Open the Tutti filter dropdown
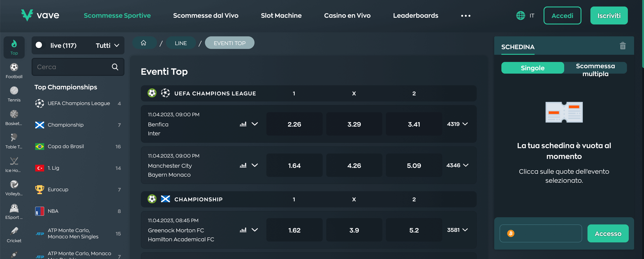 (107, 45)
